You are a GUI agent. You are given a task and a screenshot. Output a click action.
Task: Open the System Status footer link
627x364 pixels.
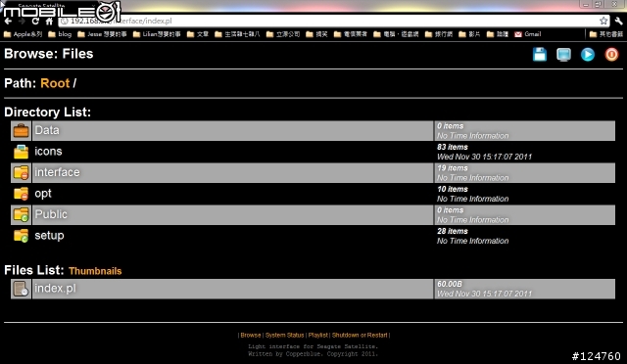click(x=285, y=336)
